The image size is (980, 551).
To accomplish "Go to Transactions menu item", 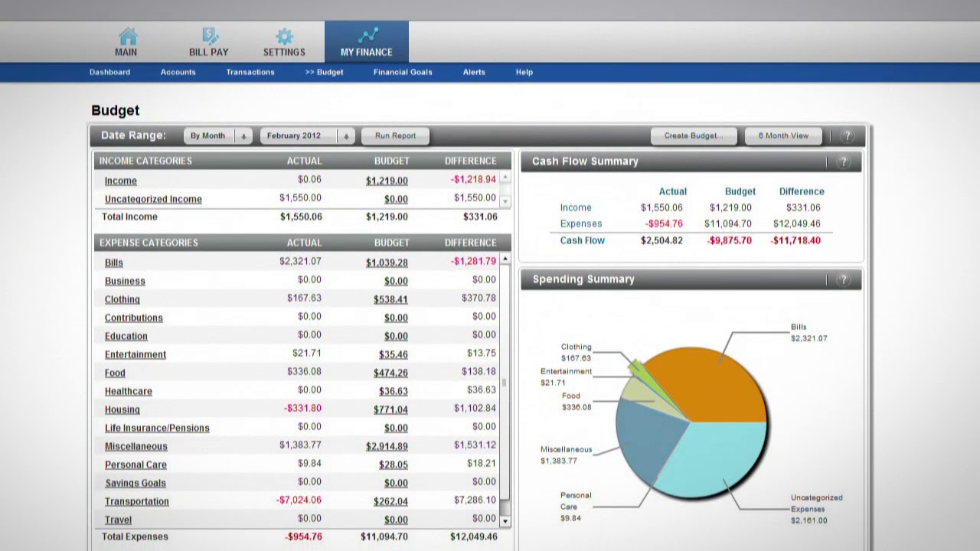I will 250,72.
